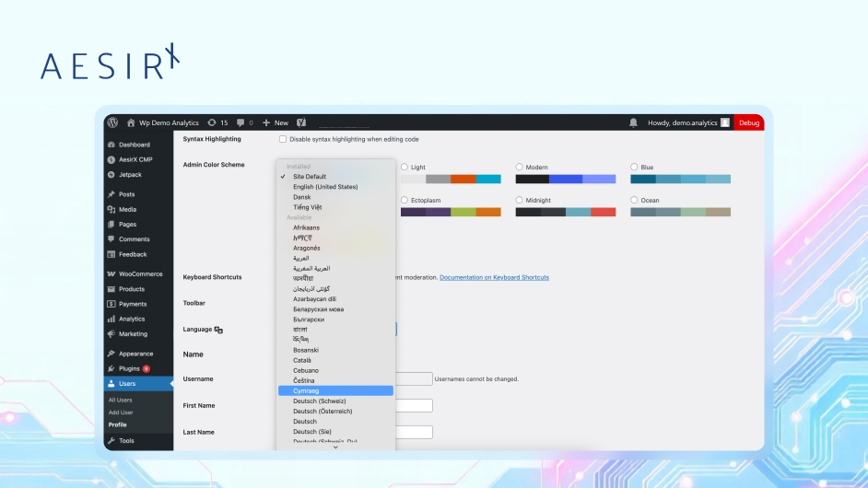Click the Comments sidebar icon

111,239
